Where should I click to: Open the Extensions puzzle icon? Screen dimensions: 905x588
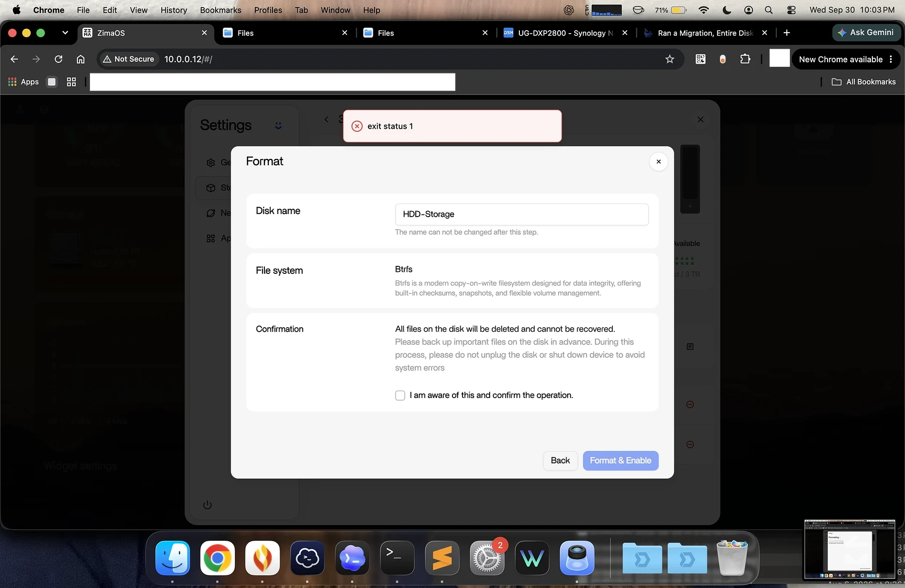tap(745, 59)
